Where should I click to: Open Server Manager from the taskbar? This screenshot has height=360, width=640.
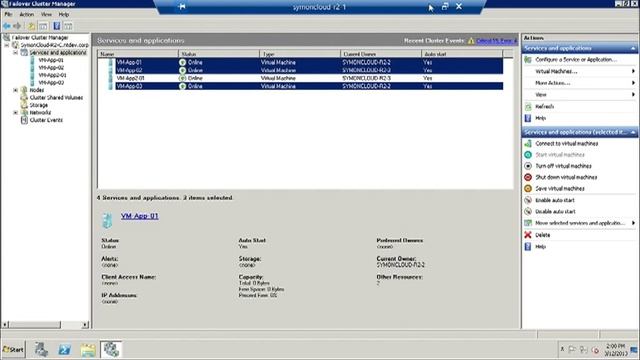click(x=41, y=349)
